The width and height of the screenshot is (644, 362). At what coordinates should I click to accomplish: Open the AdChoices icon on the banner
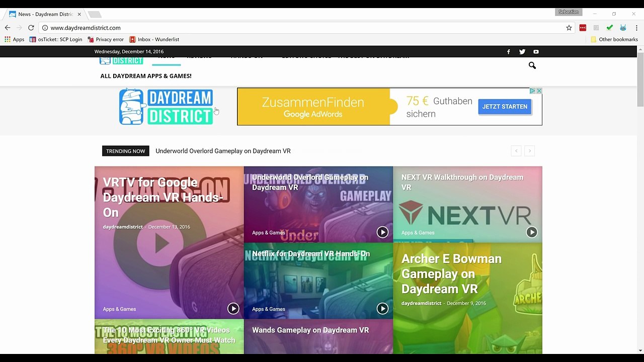pyautogui.click(x=532, y=91)
